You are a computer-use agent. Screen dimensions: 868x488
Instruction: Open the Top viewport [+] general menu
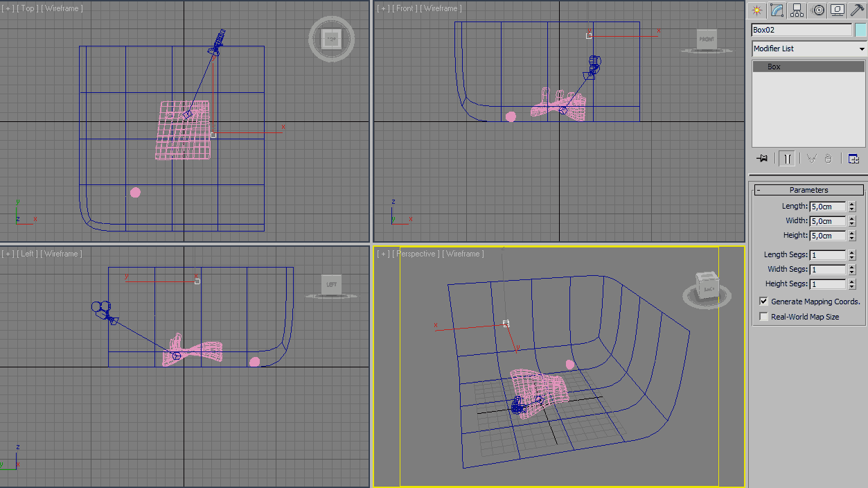pyautogui.click(x=8, y=8)
